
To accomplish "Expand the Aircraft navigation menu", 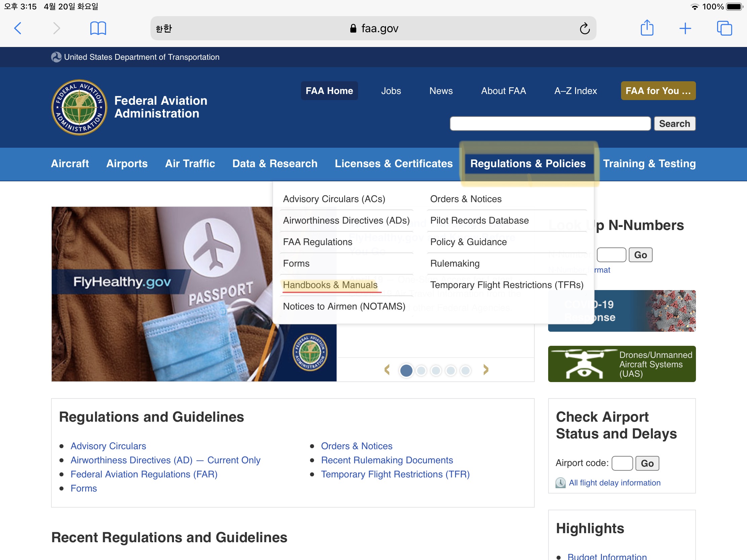I will tap(70, 164).
